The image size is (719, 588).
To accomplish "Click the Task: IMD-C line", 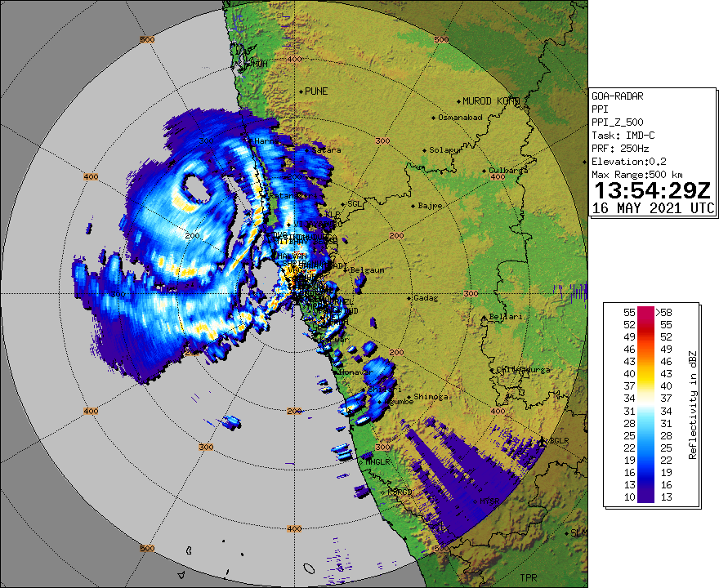I will point(623,136).
